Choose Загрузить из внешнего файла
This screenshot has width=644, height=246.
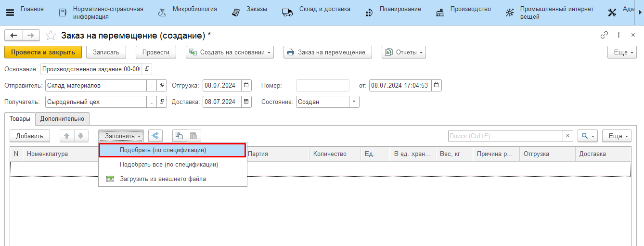tap(163, 179)
